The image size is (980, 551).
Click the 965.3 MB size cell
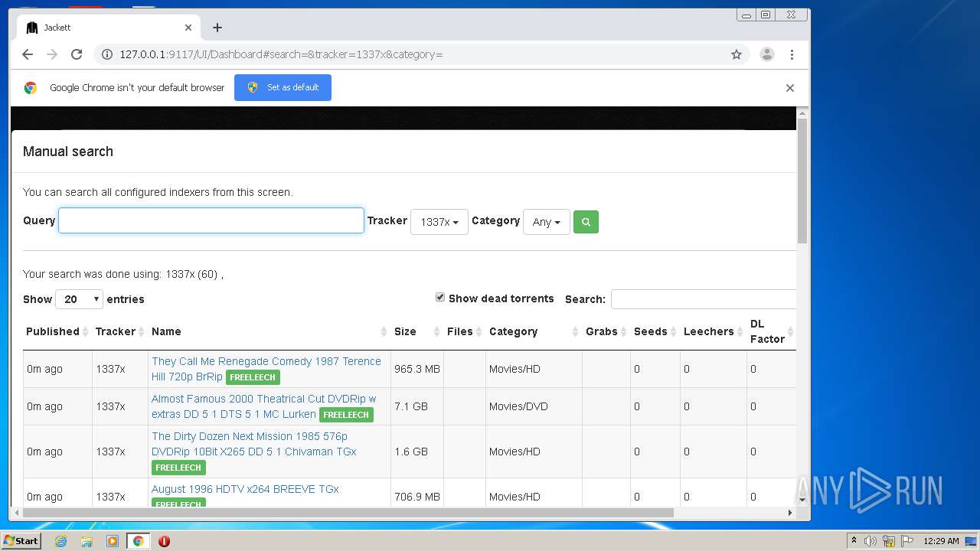pos(417,369)
